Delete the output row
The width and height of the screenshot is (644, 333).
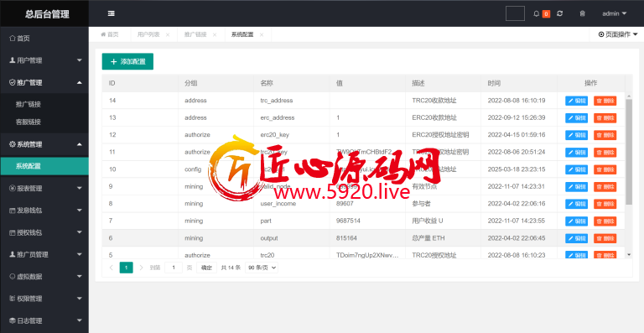[605, 238]
